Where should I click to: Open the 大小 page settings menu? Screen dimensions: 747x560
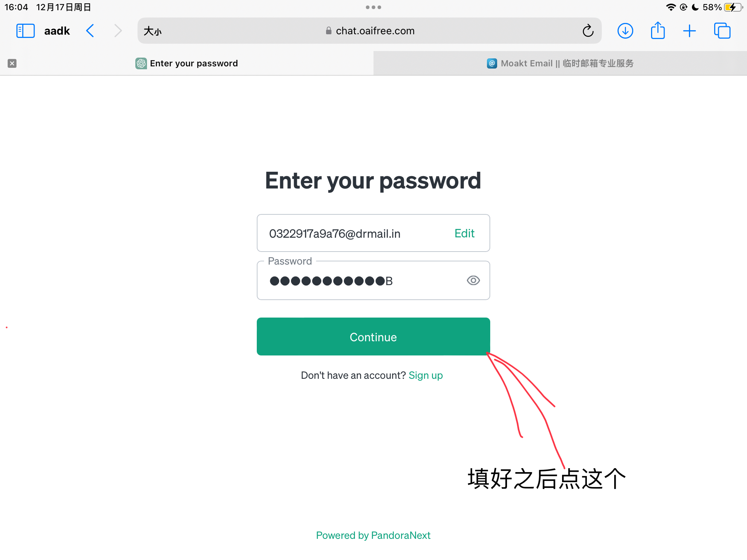(x=152, y=31)
